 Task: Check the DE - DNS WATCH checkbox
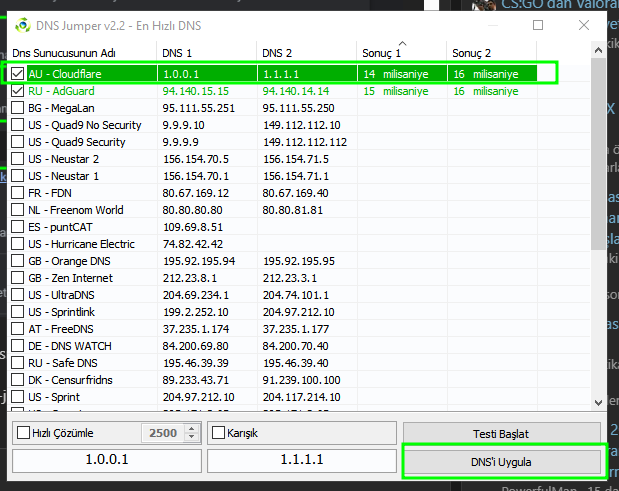[17, 345]
